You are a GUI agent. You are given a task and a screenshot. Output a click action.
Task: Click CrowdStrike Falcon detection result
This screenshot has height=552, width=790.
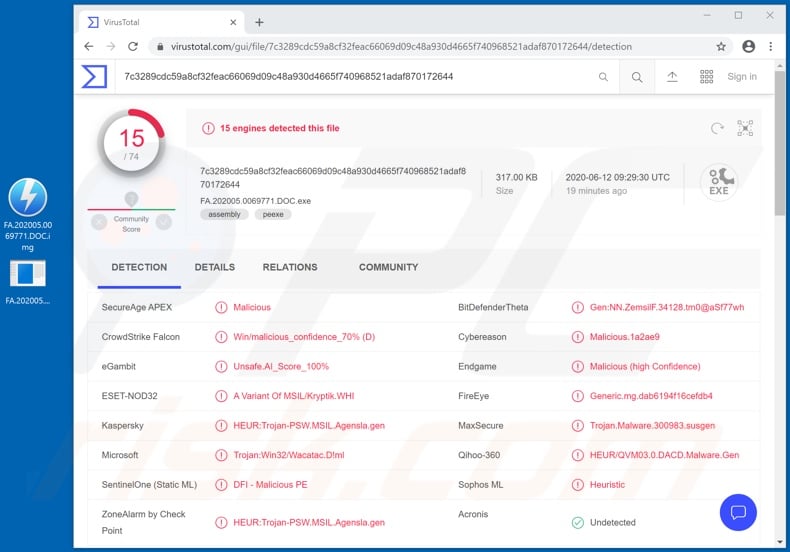point(304,337)
